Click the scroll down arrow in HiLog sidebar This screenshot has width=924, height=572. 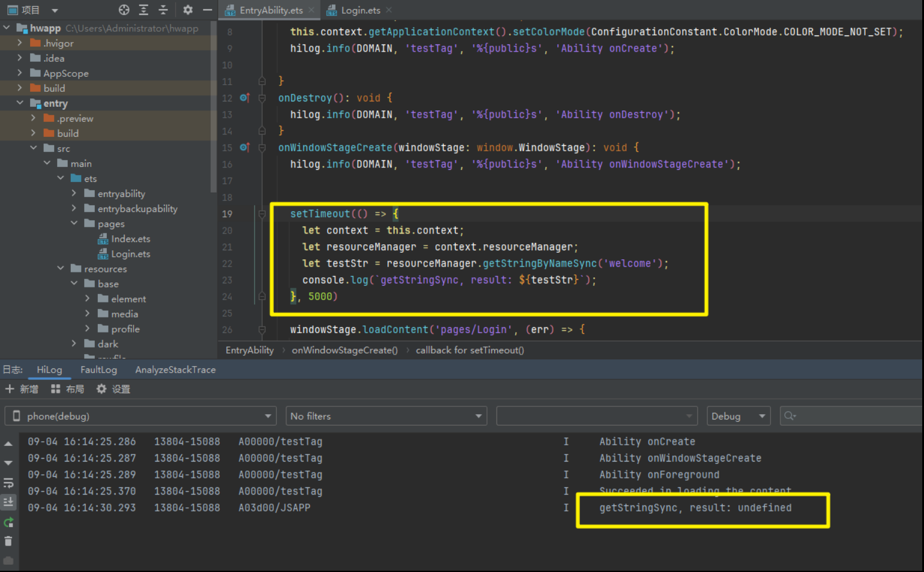[8, 463]
